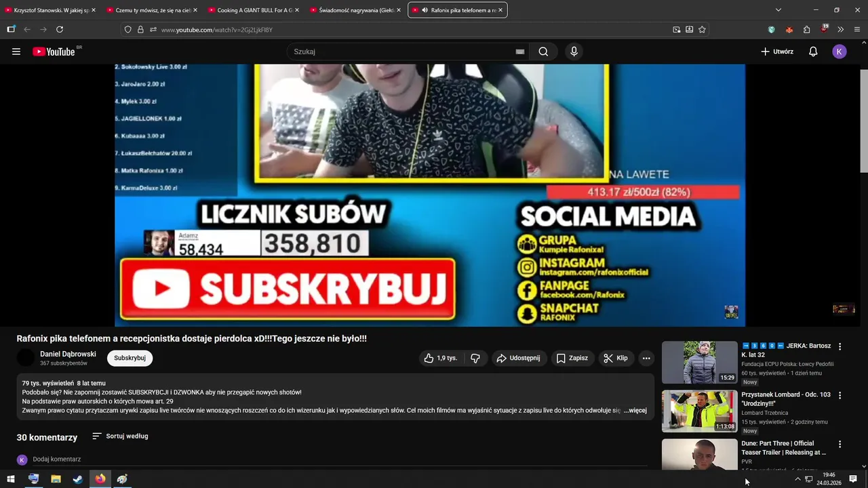
Task: Dislike the video with thumbs down
Action: [x=475, y=358]
